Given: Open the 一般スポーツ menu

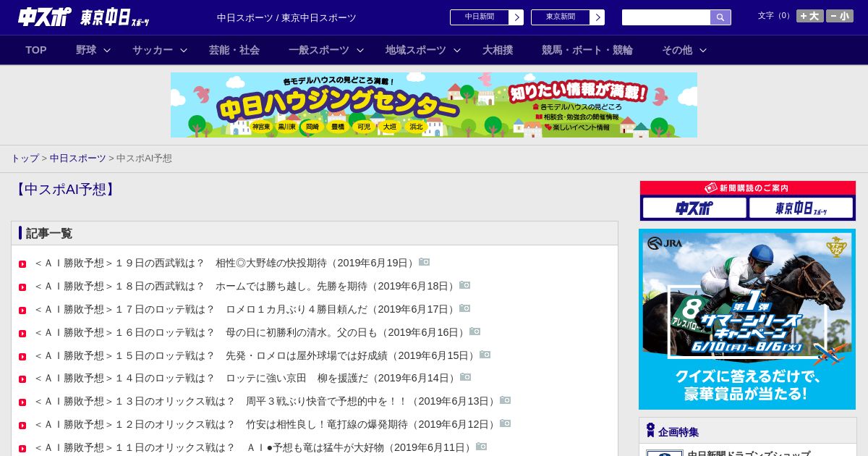Looking at the screenshot, I should tap(319, 50).
